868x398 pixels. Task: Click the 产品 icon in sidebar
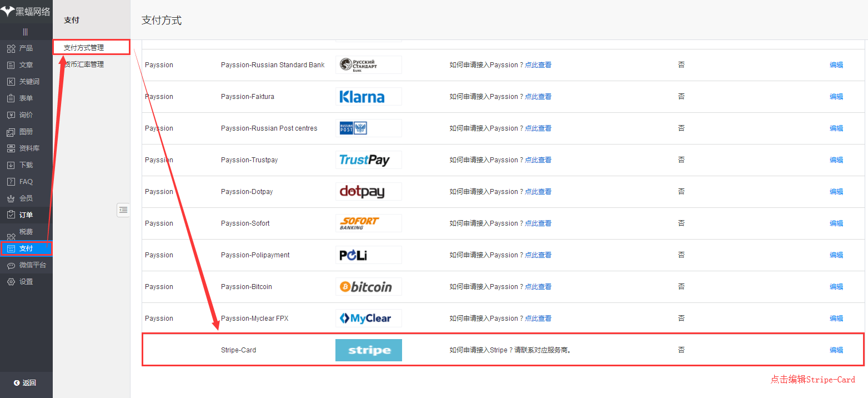click(11, 48)
